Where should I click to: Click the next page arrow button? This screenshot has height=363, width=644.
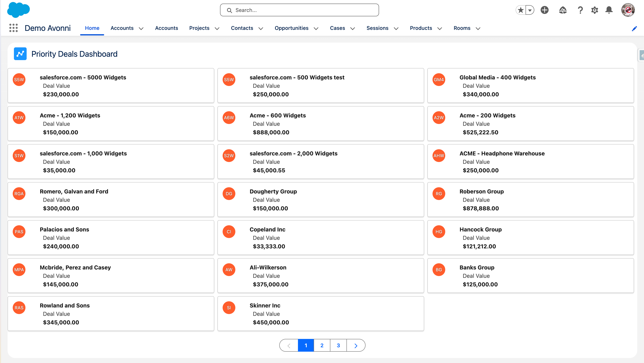(x=356, y=345)
